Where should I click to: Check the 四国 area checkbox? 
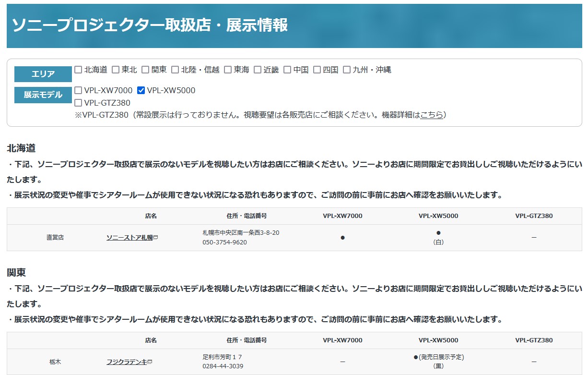point(317,70)
